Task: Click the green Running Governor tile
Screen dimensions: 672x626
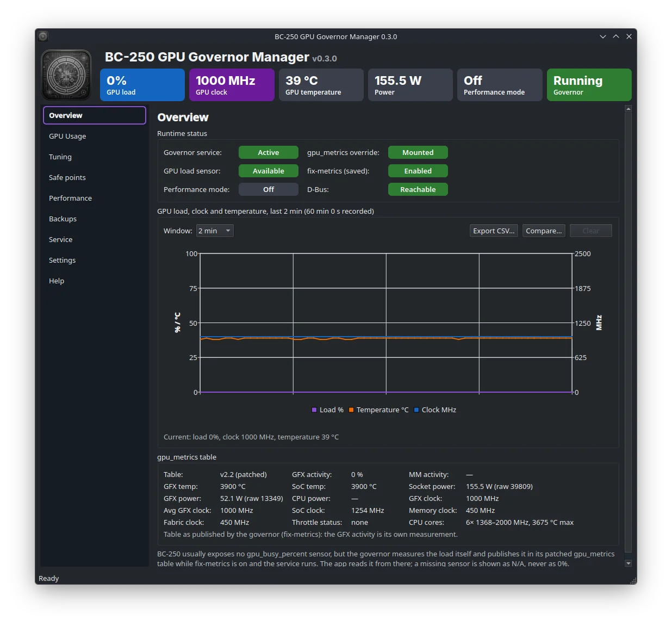Action: point(589,85)
